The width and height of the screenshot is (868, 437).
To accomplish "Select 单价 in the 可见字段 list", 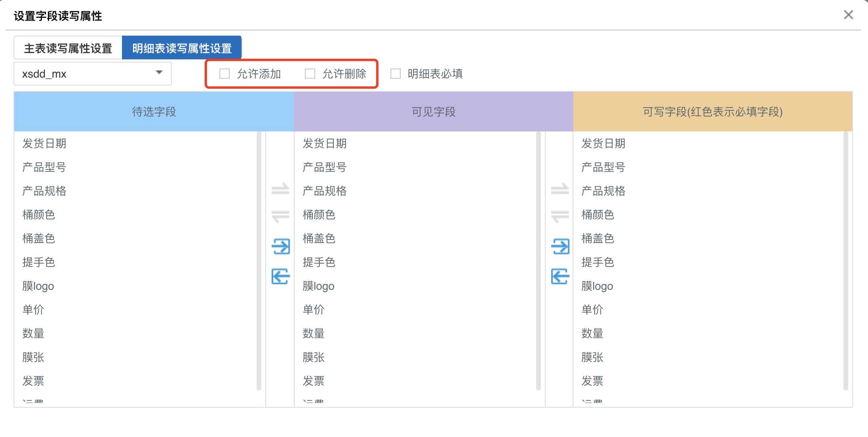I will (314, 310).
